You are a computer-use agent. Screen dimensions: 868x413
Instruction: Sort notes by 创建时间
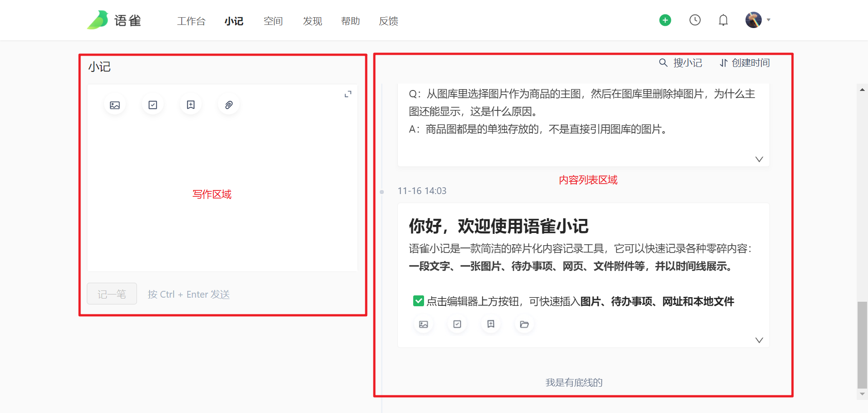[x=751, y=63]
